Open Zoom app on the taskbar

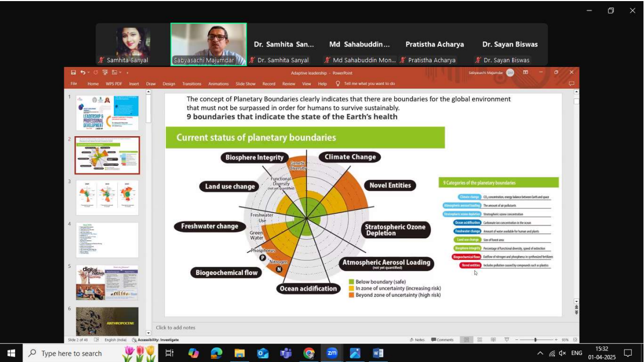click(332, 353)
